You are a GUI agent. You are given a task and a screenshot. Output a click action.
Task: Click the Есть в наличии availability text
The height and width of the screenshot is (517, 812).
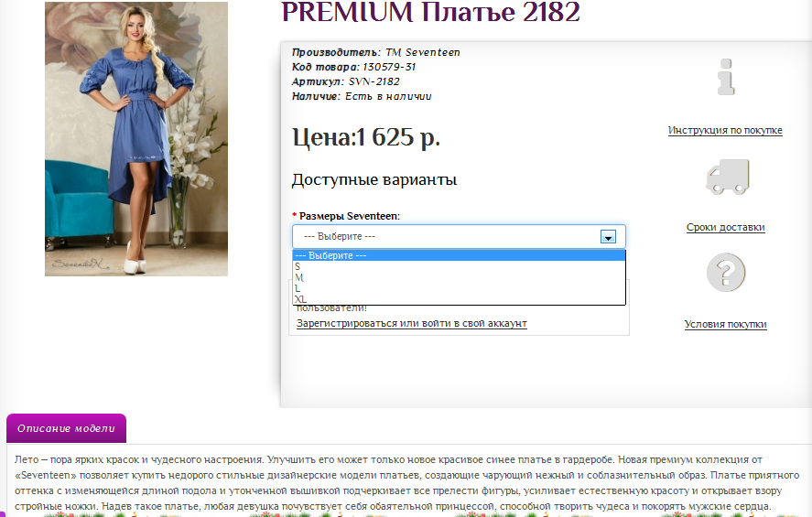(x=388, y=96)
